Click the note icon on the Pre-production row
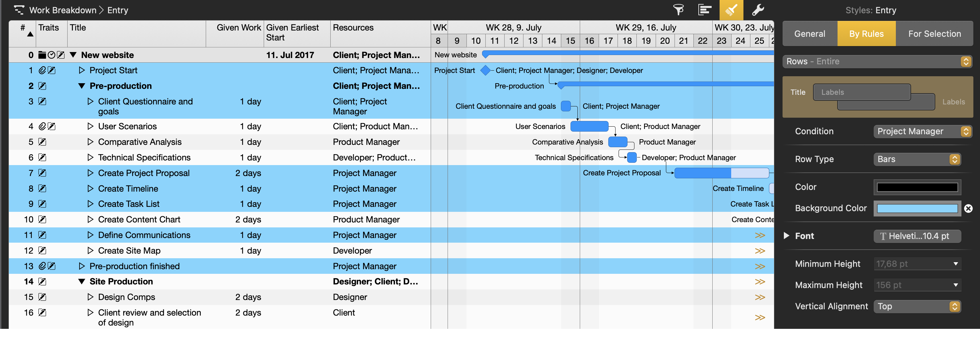The image size is (980, 360). (x=43, y=86)
